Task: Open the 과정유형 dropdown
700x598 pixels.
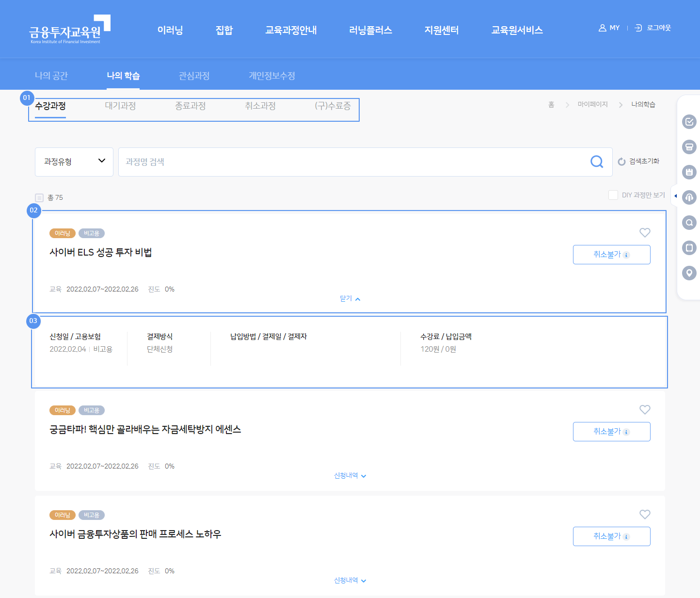Action: 74,162
